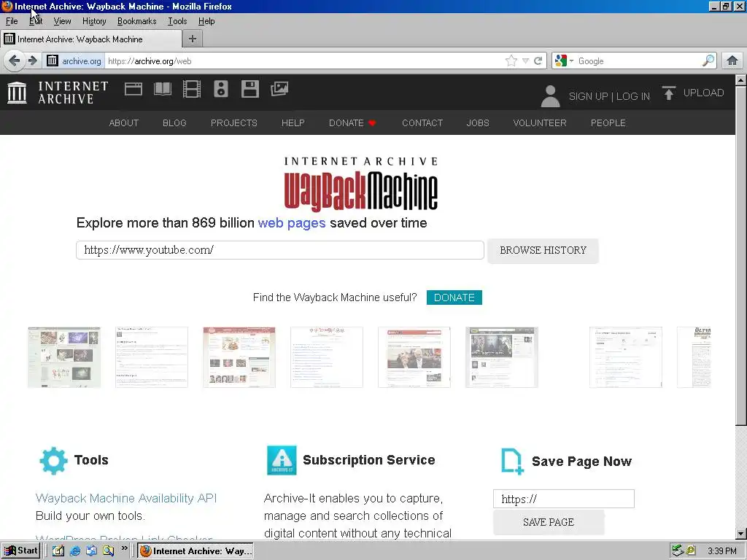Open the File menu

[12, 21]
